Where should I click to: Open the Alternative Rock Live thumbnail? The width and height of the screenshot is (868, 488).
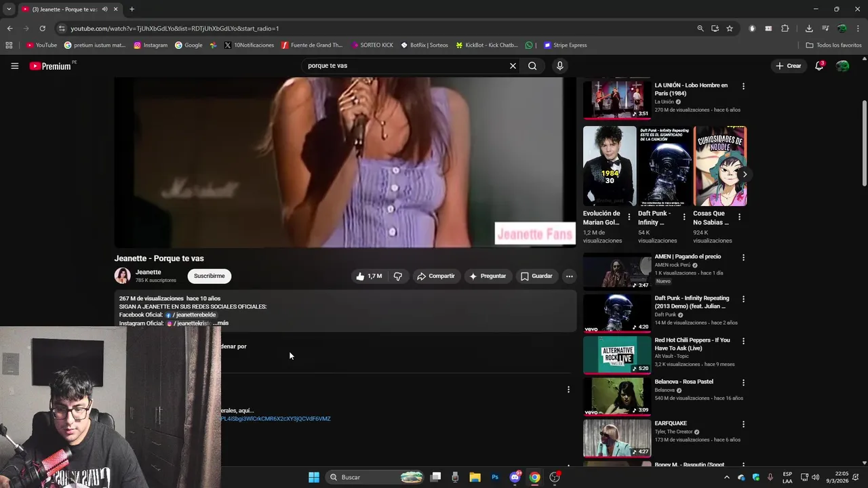coord(617,354)
